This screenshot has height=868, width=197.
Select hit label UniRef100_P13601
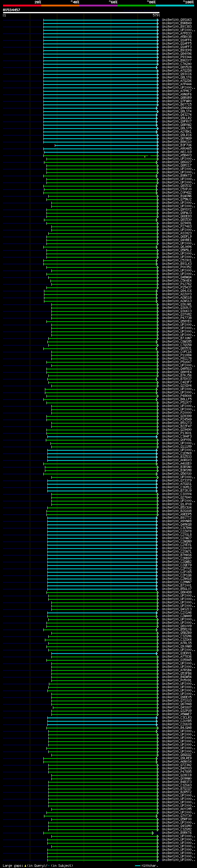pos(177,433)
